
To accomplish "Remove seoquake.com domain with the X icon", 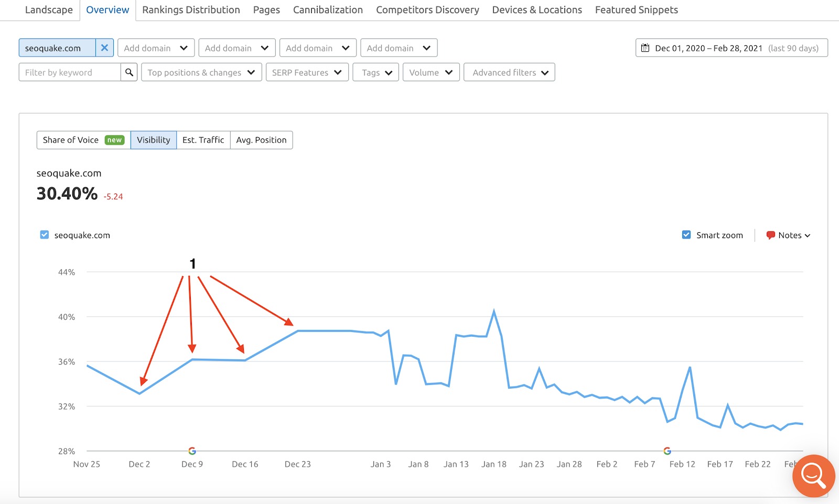I will [104, 48].
